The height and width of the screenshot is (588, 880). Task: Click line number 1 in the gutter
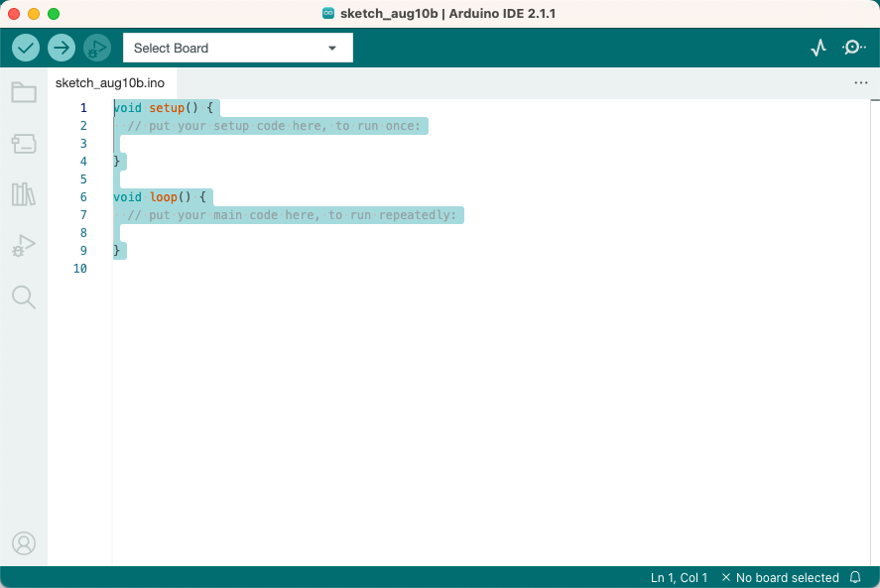tap(83, 108)
